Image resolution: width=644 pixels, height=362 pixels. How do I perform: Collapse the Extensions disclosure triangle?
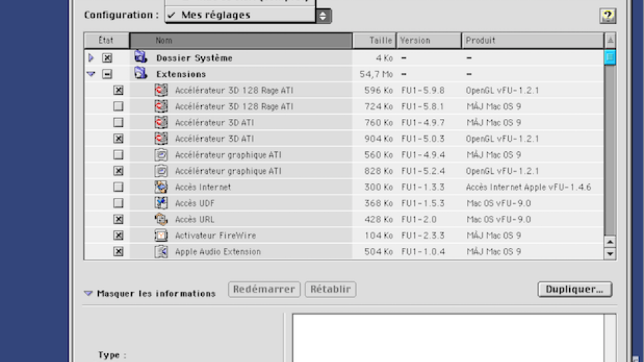coord(91,74)
